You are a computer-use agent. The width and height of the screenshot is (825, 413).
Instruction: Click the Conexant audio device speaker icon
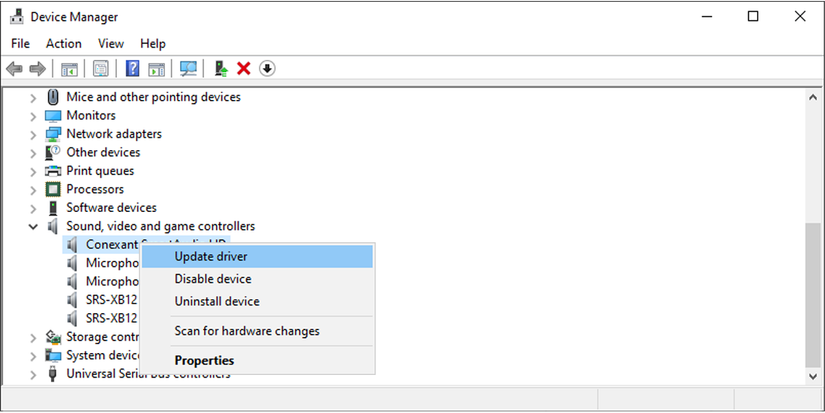(72, 245)
